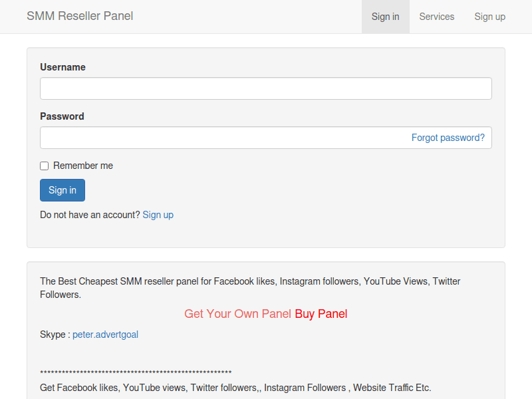Click the peter.advertgoal Skype contact link
532x399 pixels.
tap(105, 334)
